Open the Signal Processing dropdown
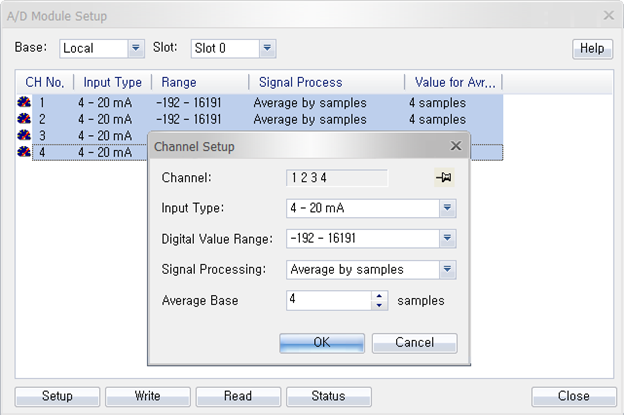The image size is (624, 415). (447, 269)
